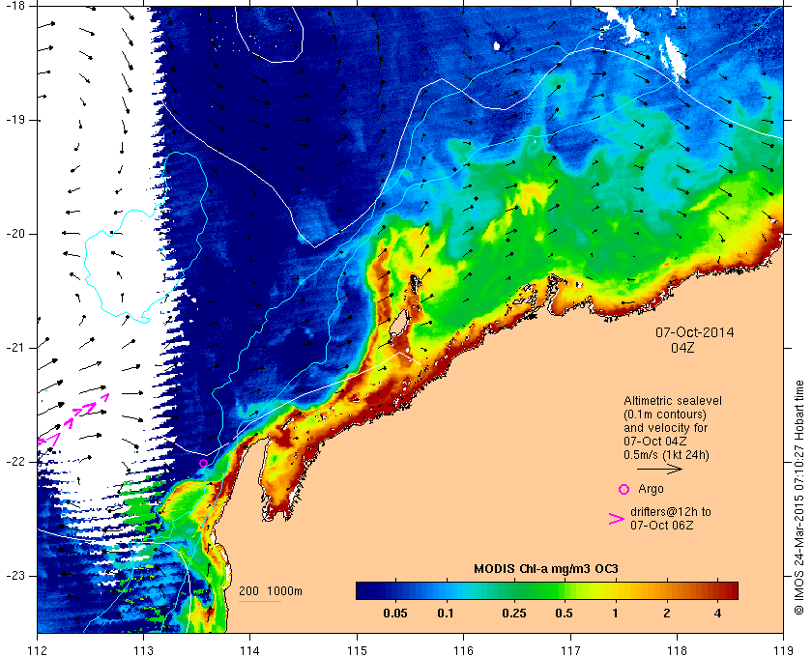Click the longitude axis label '112'

[38, 650]
